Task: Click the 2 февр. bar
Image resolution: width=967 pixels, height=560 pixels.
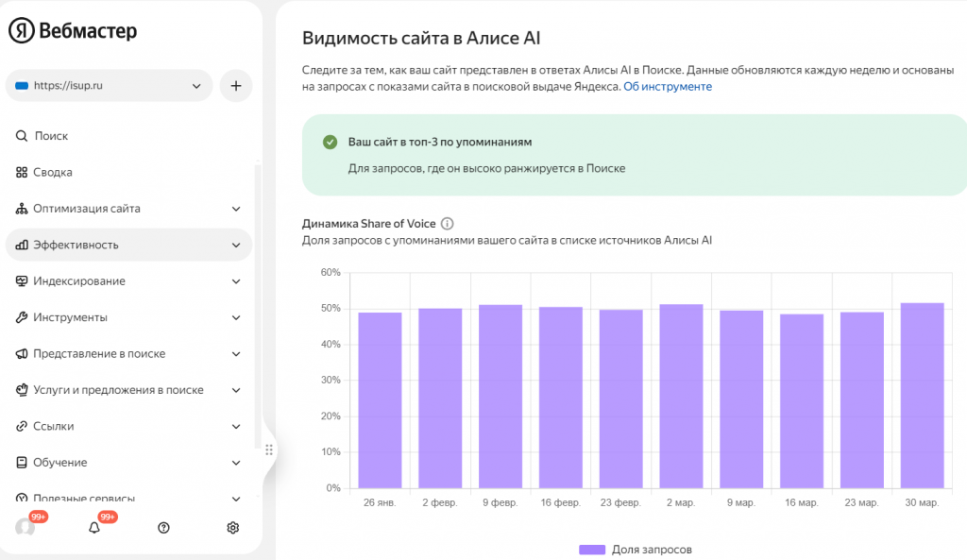Action: point(440,399)
